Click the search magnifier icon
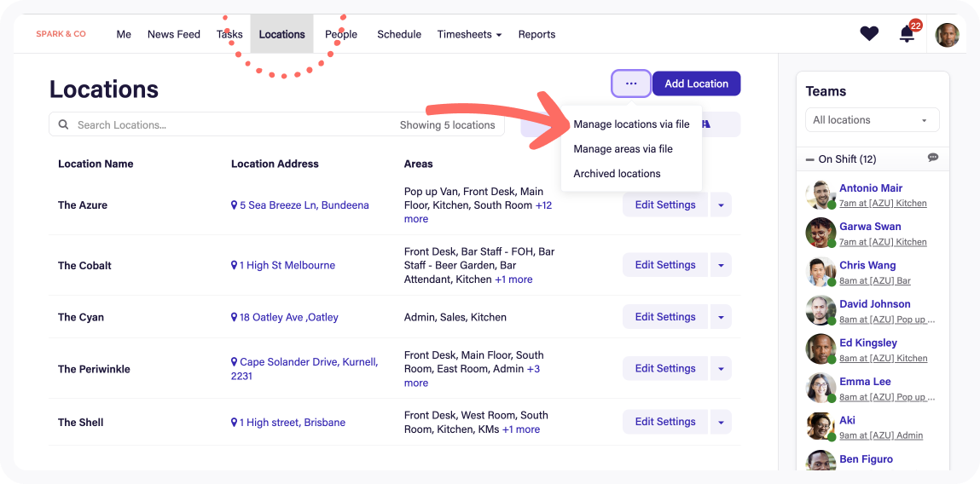Viewport: 980px width, 484px height. click(63, 125)
